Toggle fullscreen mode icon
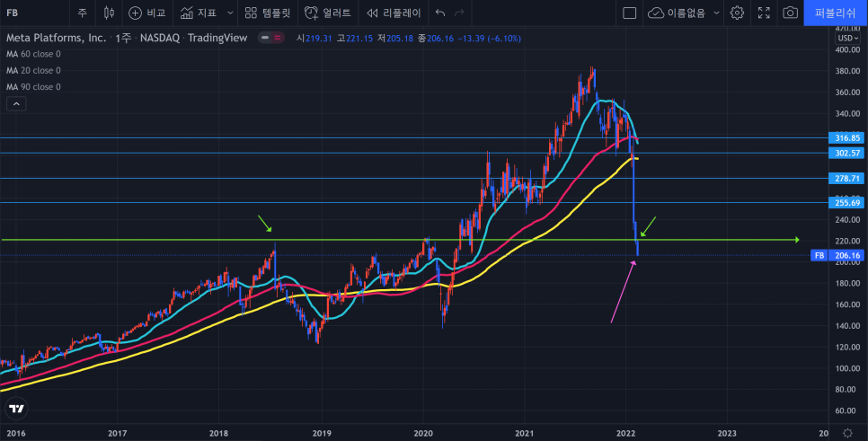 [764, 13]
